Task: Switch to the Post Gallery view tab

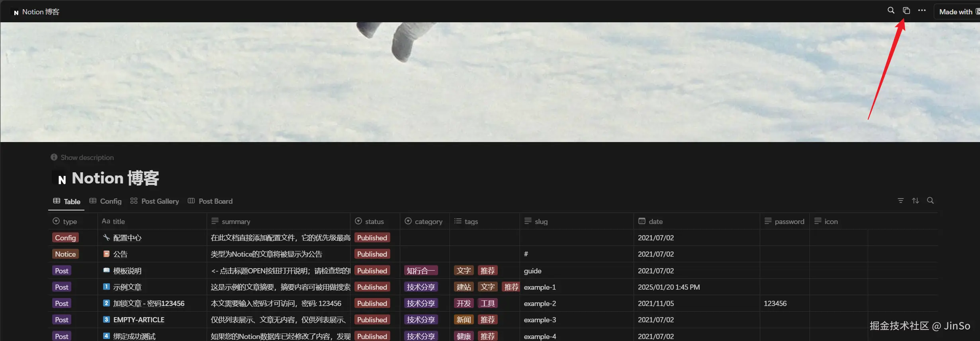Action: click(155, 201)
